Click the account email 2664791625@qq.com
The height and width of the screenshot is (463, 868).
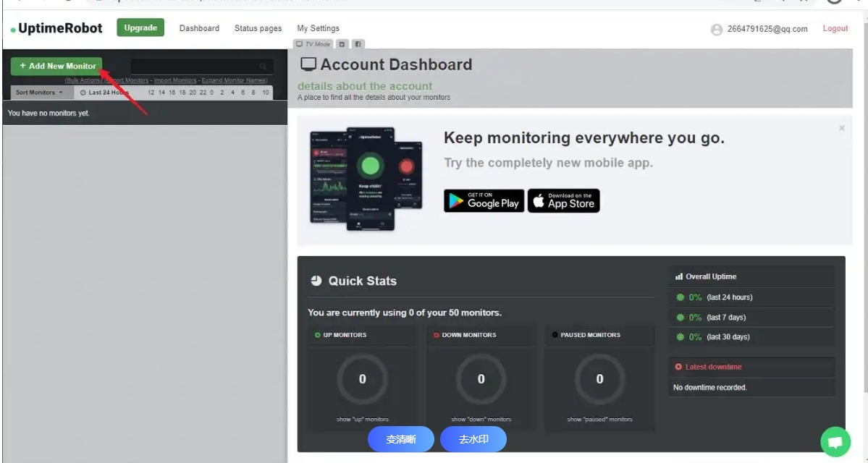click(x=767, y=30)
